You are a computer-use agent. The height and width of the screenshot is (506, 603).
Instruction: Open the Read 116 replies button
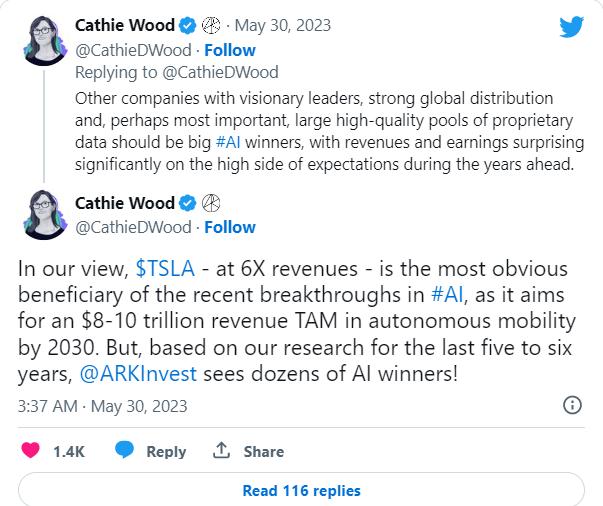[301, 490]
